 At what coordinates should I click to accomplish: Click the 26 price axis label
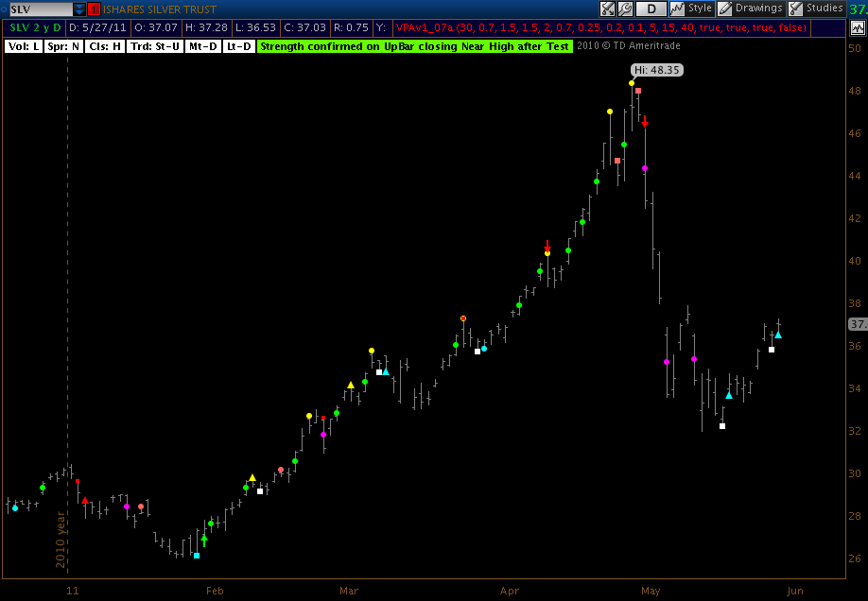(856, 558)
